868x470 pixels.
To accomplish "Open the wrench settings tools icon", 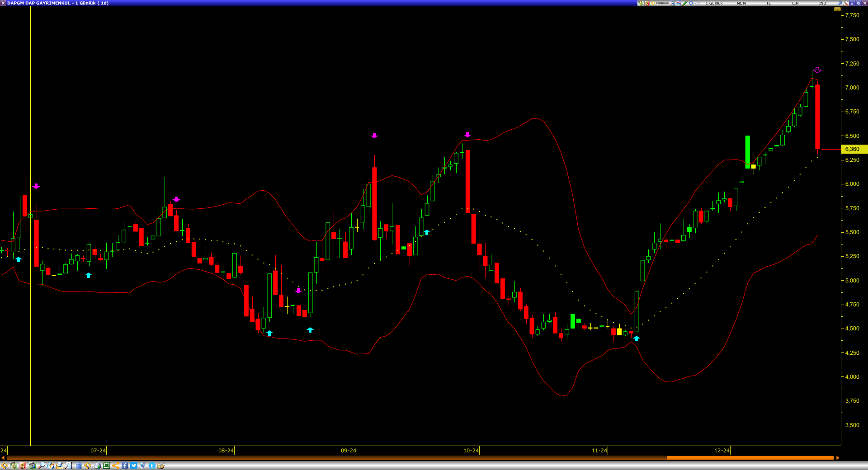I will [846, 3].
